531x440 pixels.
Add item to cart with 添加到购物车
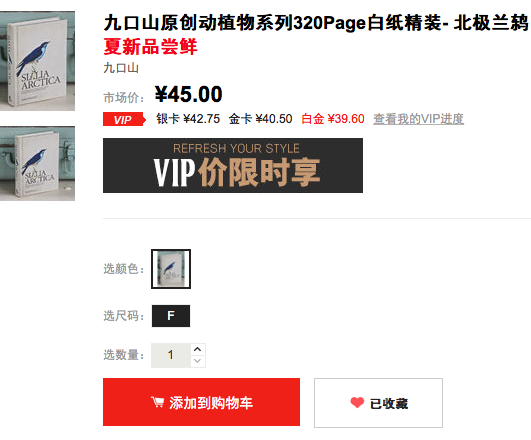[201, 402]
